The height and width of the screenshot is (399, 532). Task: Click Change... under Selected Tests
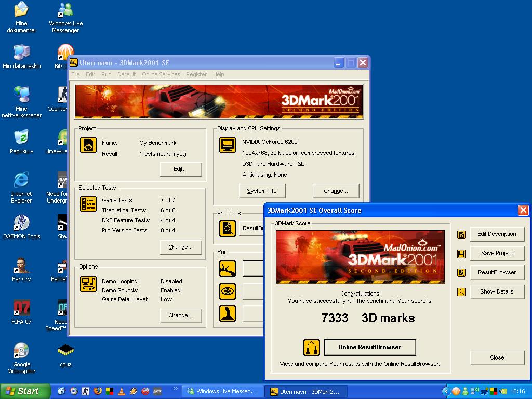coord(180,247)
